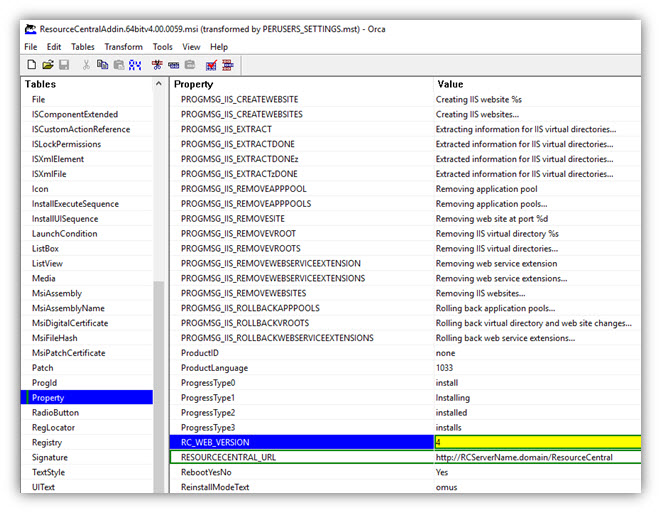The height and width of the screenshot is (513, 661).
Task: Select the Icon table
Action: [40, 189]
